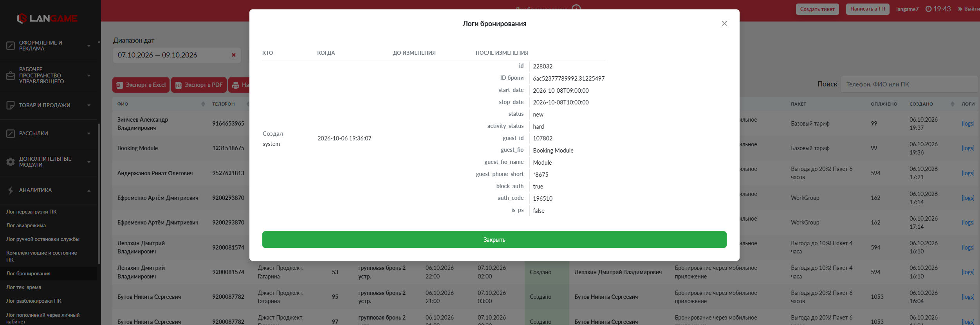Open Лог перезагрузки ПК menu item
The height and width of the screenshot is (325, 980).
[x=31, y=212]
